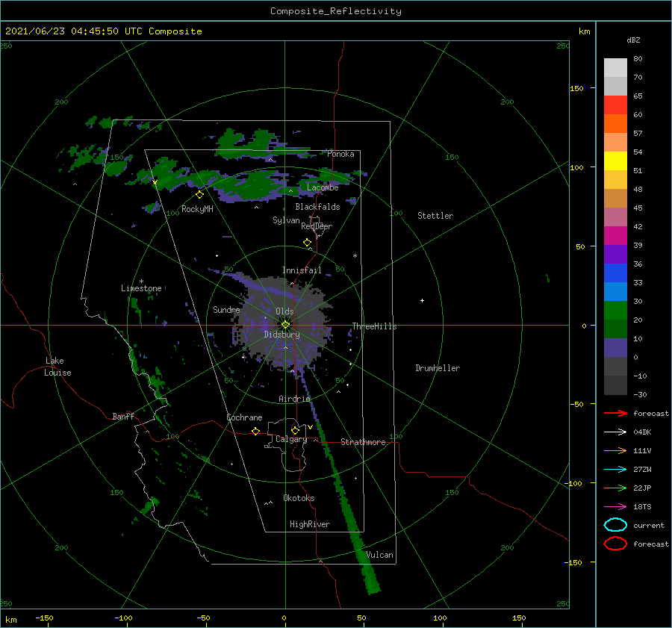Click the asterisk marker above Limestone
Image resolution: width=672 pixels, height=628 pixels.
[141, 282]
